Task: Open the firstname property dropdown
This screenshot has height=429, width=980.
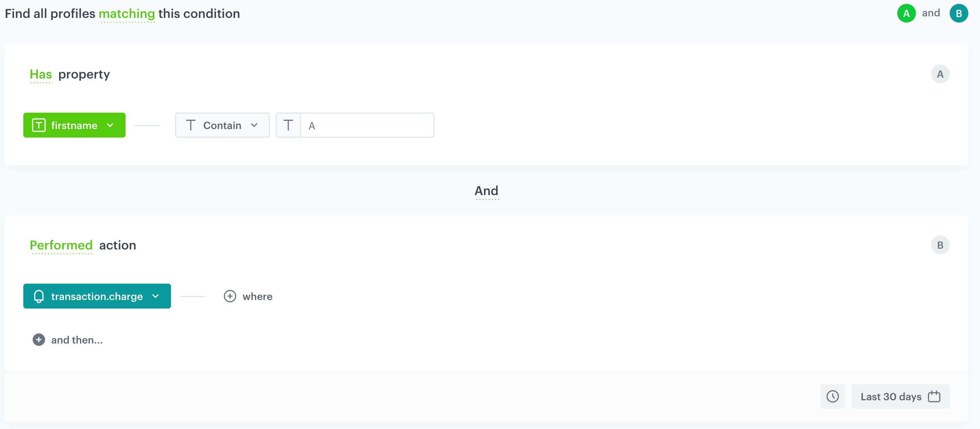Action: pos(110,125)
